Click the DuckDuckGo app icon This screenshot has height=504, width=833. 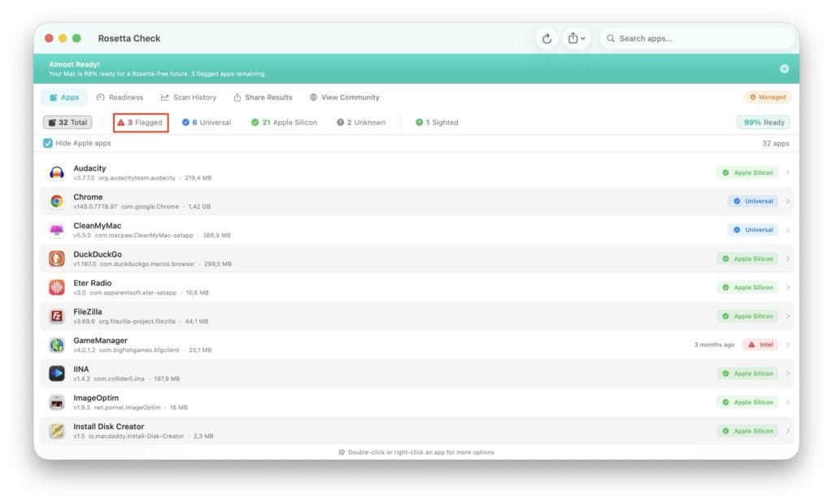coord(57,259)
